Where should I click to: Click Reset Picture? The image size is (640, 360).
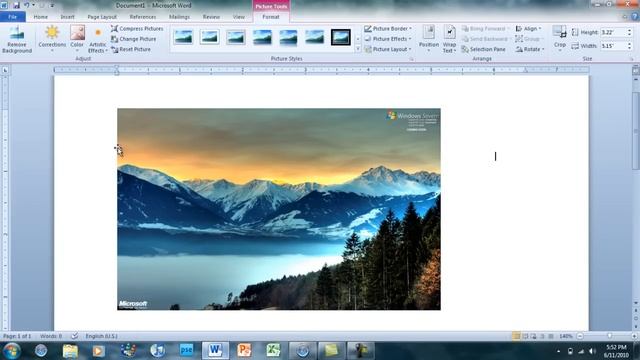click(131, 49)
